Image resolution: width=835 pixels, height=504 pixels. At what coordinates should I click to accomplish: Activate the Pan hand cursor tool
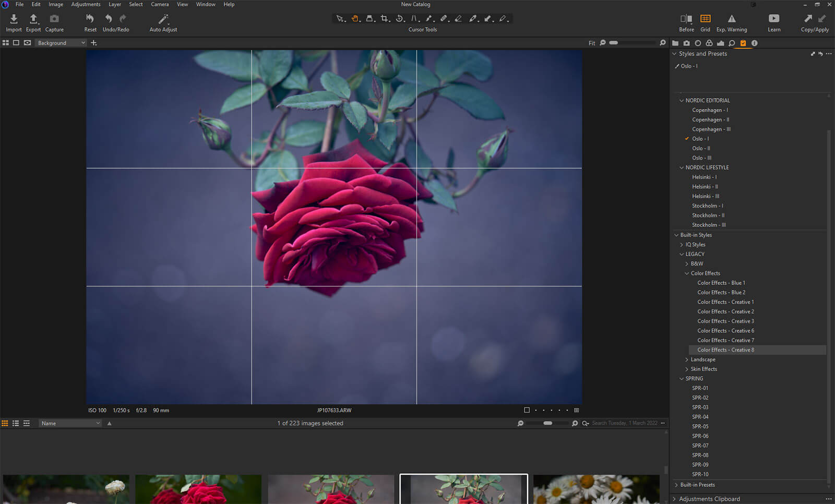point(355,19)
